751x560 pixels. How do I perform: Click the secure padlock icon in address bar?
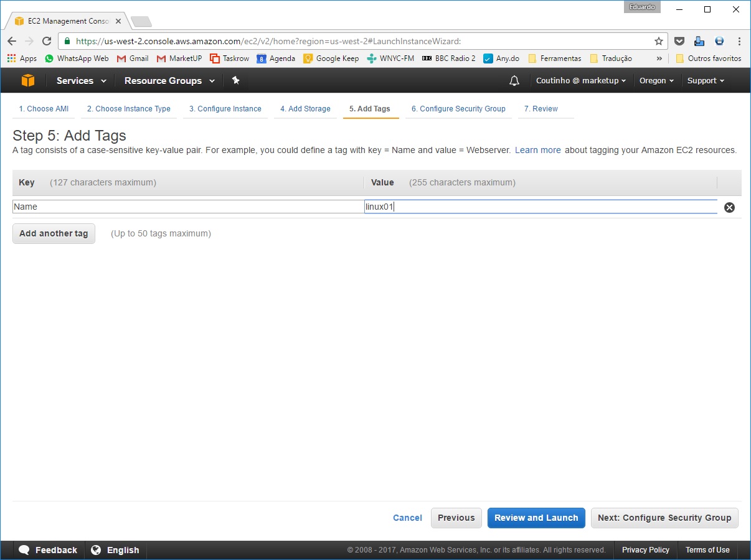[x=67, y=41]
